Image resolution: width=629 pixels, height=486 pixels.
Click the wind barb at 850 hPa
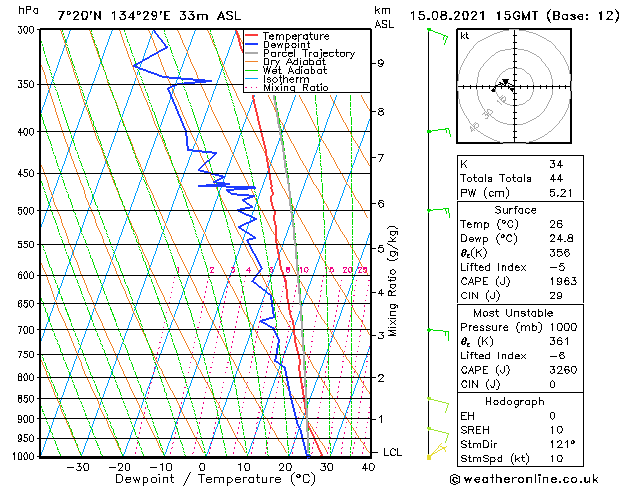point(438,404)
